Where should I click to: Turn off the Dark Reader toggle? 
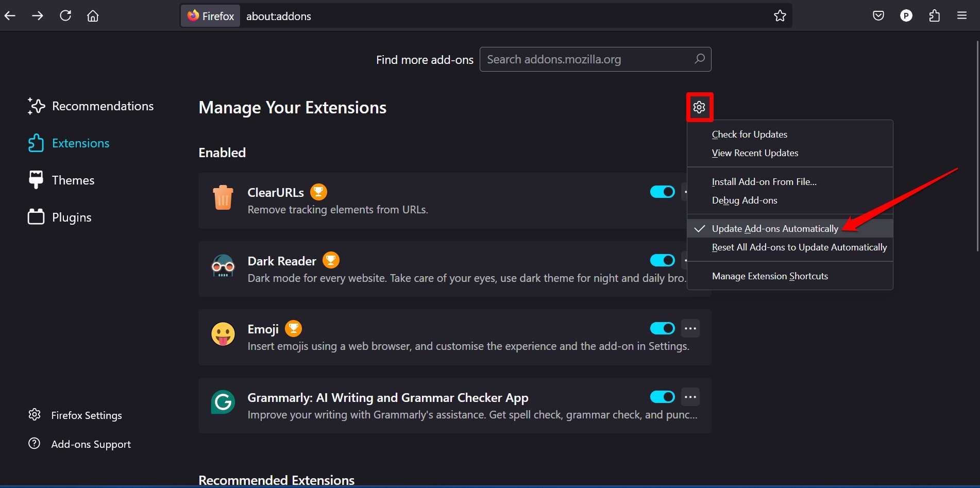point(662,261)
